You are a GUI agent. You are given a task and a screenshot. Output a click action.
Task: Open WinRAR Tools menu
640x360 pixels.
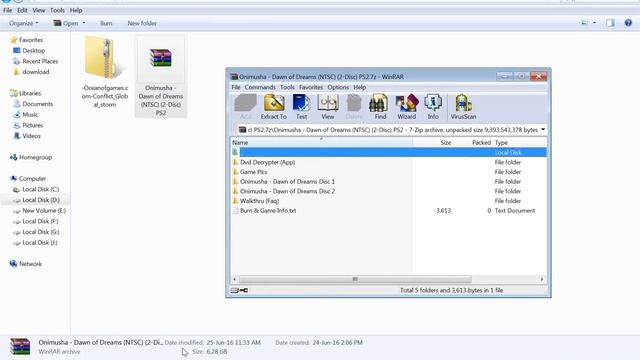pos(287,87)
